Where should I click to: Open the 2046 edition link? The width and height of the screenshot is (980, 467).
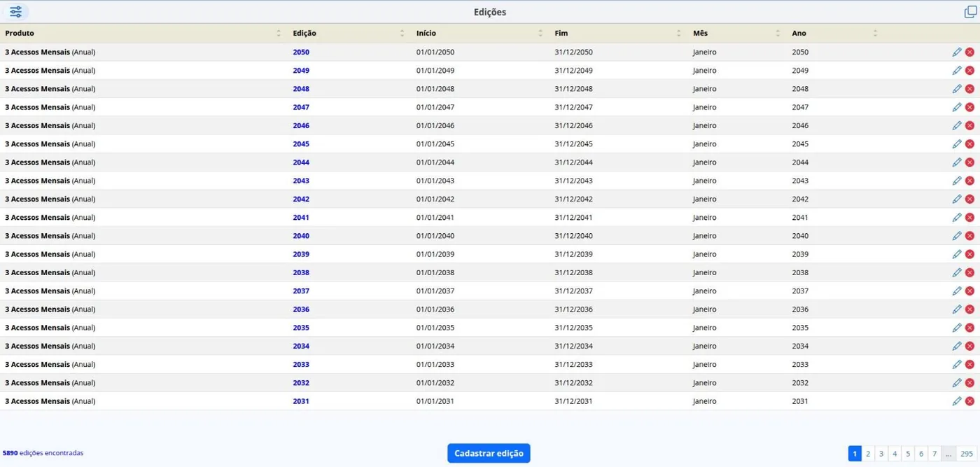click(x=301, y=126)
